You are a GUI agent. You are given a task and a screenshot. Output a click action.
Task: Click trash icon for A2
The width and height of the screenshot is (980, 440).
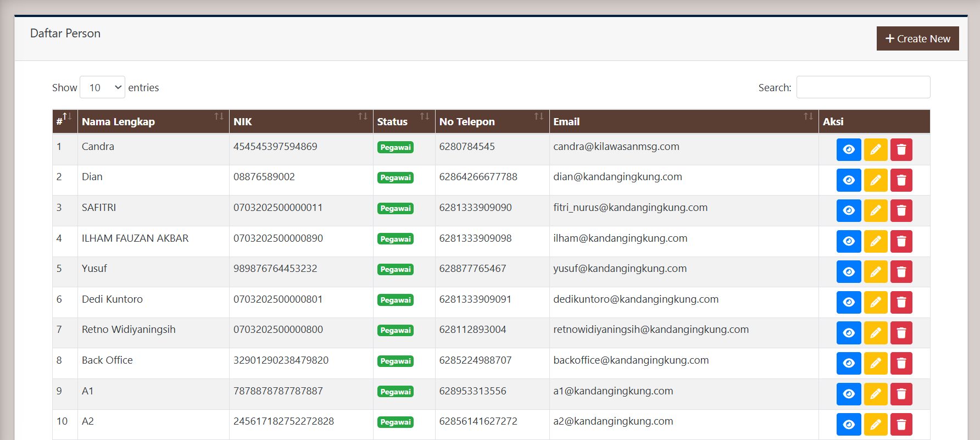pos(901,424)
